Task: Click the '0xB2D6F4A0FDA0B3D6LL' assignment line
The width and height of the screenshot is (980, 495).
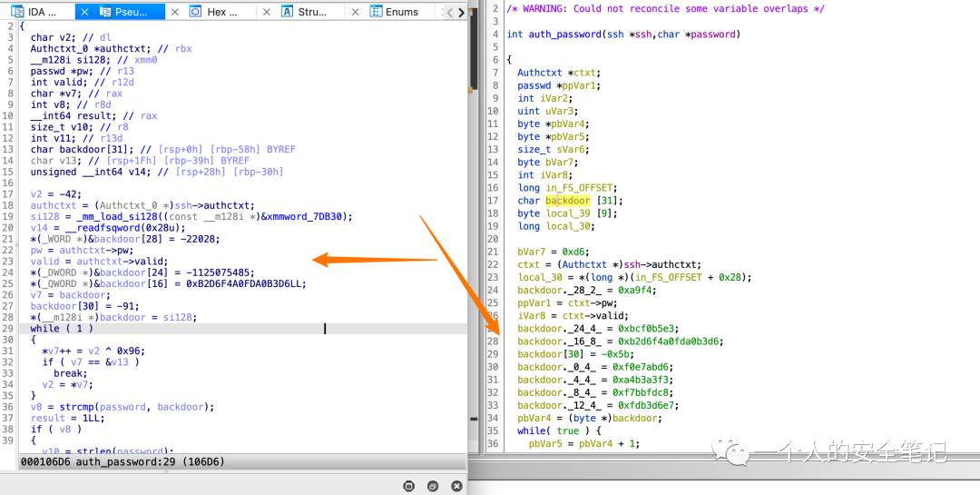Action: tap(169, 284)
